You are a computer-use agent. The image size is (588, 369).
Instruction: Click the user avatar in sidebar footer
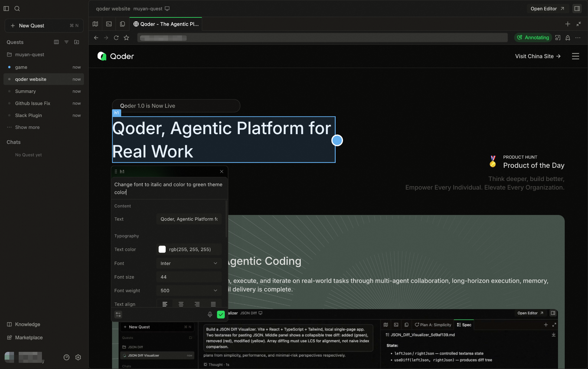pos(9,357)
